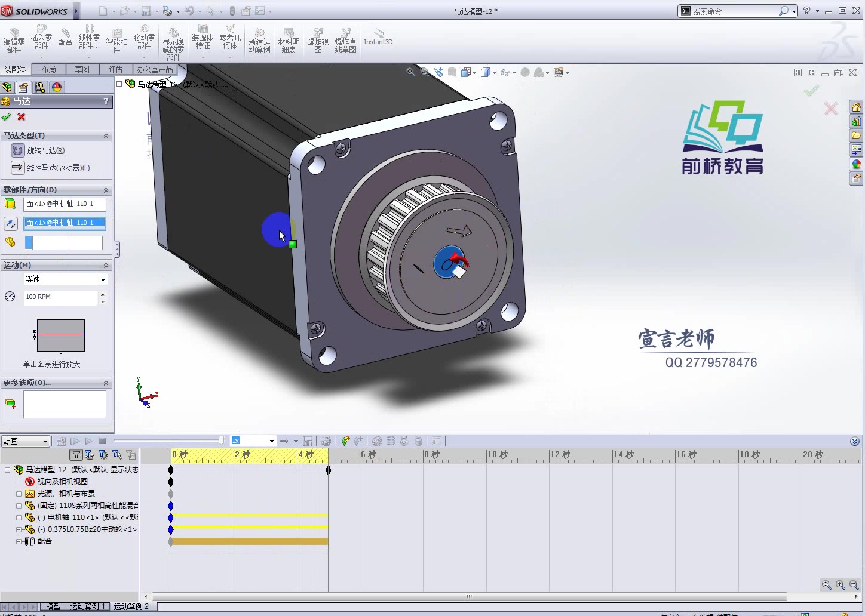Image resolution: width=865 pixels, height=616 pixels.
Task: Select 旋转马达 motor type
Action: pyautogui.click(x=38, y=150)
